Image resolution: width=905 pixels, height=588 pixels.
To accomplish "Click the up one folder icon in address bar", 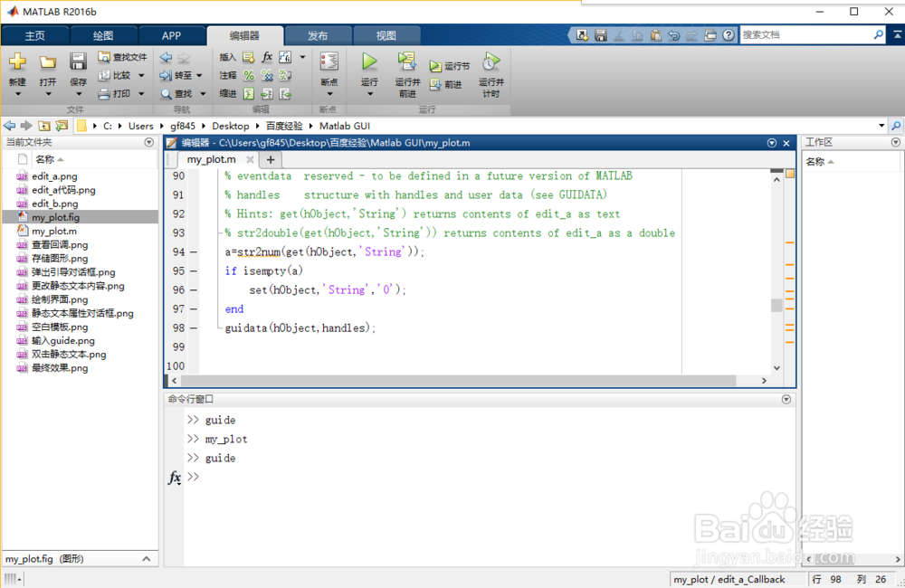I will coord(43,126).
